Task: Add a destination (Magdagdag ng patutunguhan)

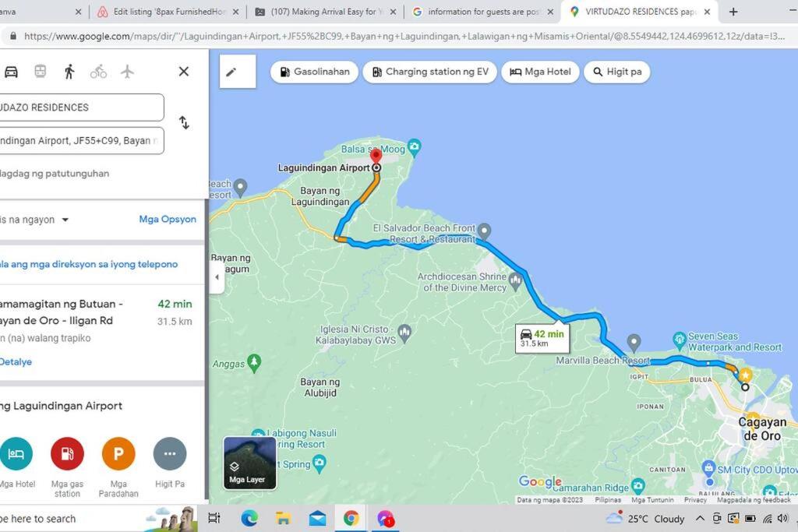Action: [55, 174]
